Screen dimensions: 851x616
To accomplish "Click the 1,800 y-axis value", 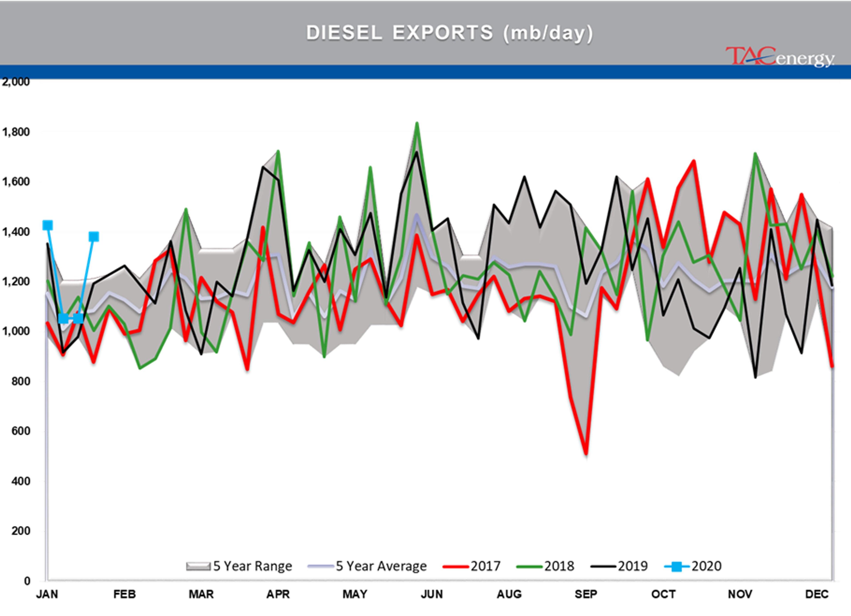I will (x=16, y=132).
